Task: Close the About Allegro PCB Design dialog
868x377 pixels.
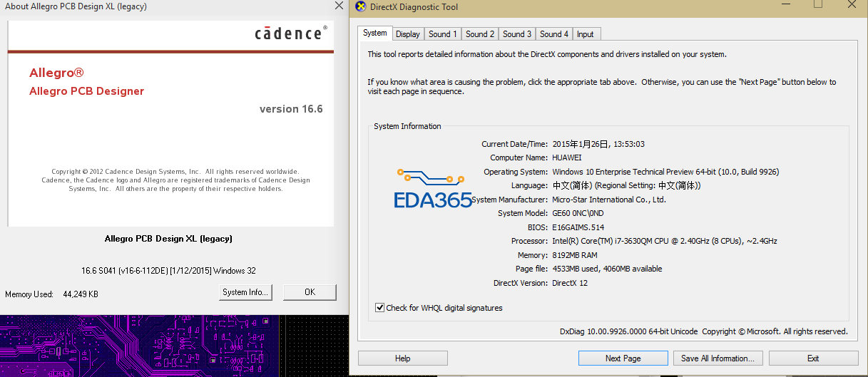Action: 339,6
